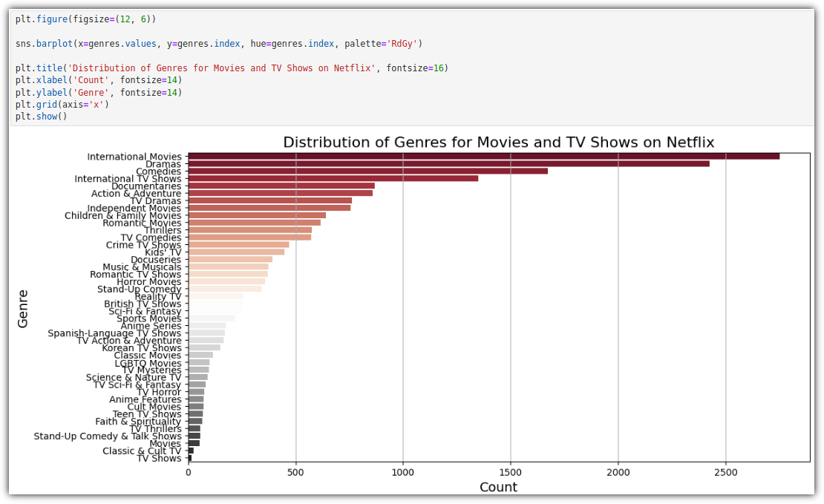Click the x-axis tick 500
Image resolution: width=824 pixels, height=504 pixels.
295,473
